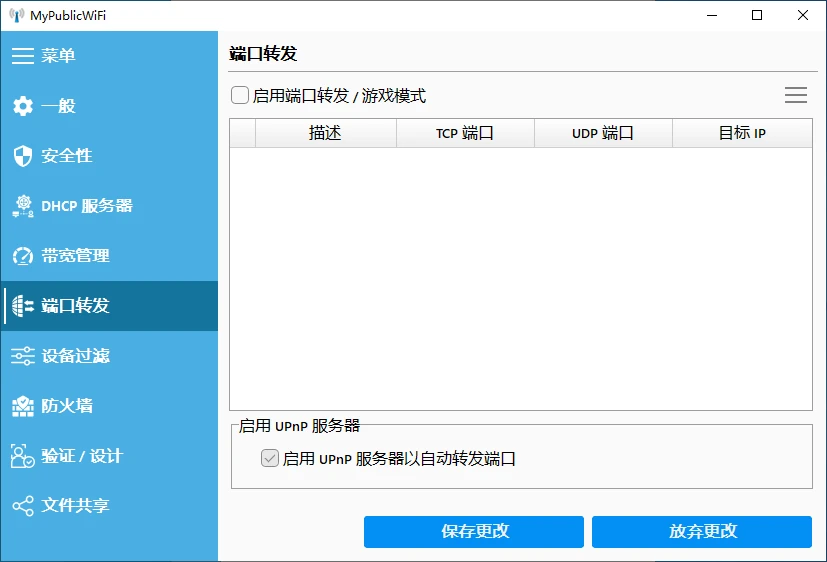827x562 pixels.
Task: Click the MyPublicWiFi title bar app icon
Action: tap(15, 15)
